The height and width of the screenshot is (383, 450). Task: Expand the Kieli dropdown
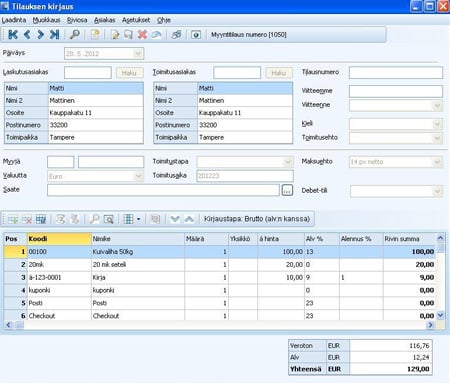point(437,124)
